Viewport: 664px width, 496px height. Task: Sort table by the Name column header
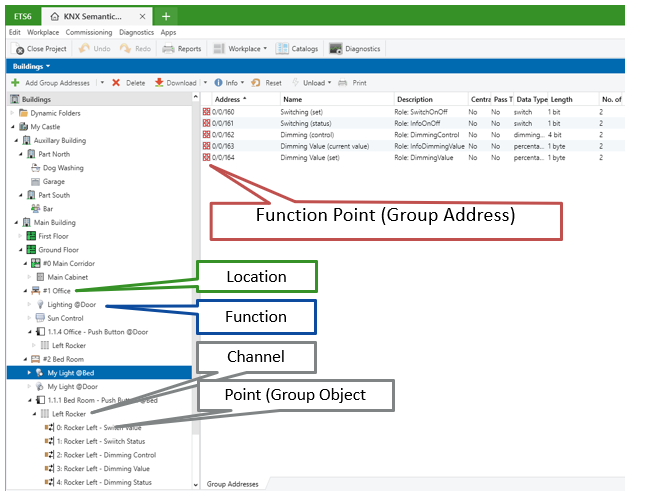pyautogui.click(x=292, y=100)
